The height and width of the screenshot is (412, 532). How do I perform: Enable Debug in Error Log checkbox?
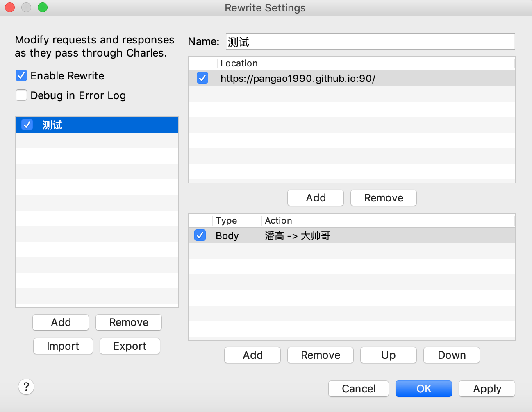click(21, 95)
